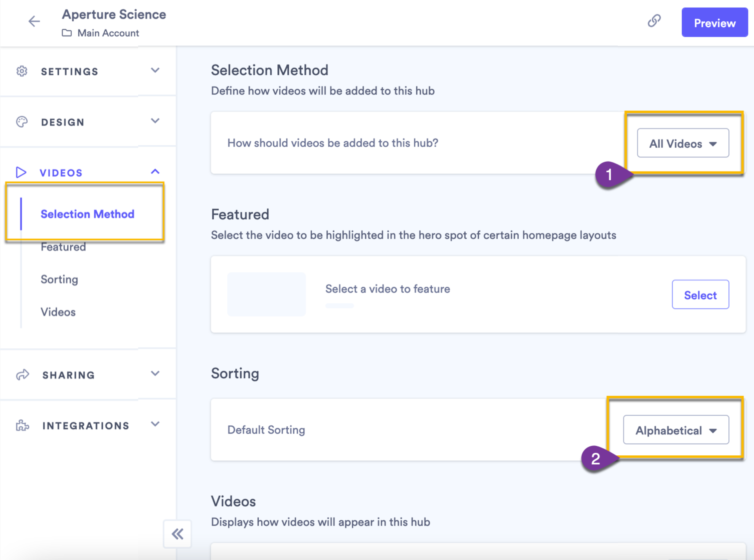Screen dimensions: 754x560
Task: Open the Alphabetical default sorting dropdown
Action: click(x=676, y=430)
